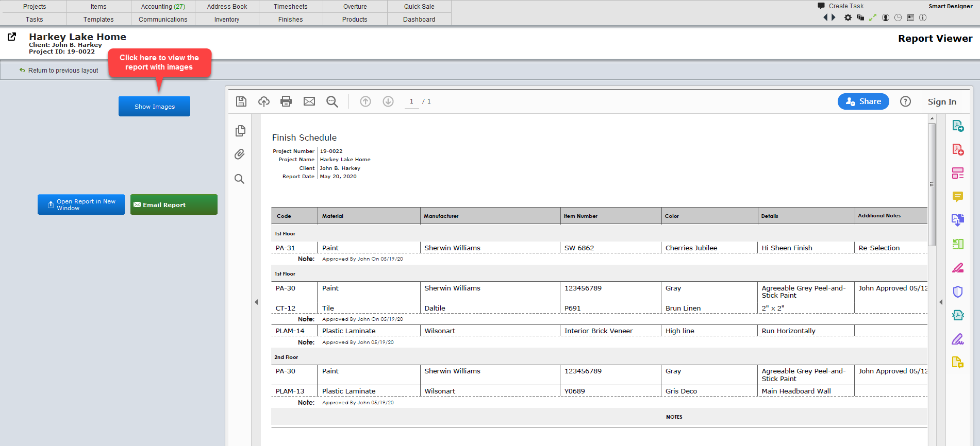
Task: Click the Share button
Action: coord(863,101)
